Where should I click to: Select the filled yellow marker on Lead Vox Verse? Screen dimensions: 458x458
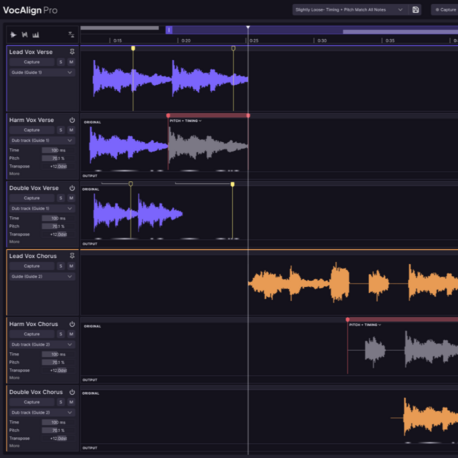coord(133,48)
